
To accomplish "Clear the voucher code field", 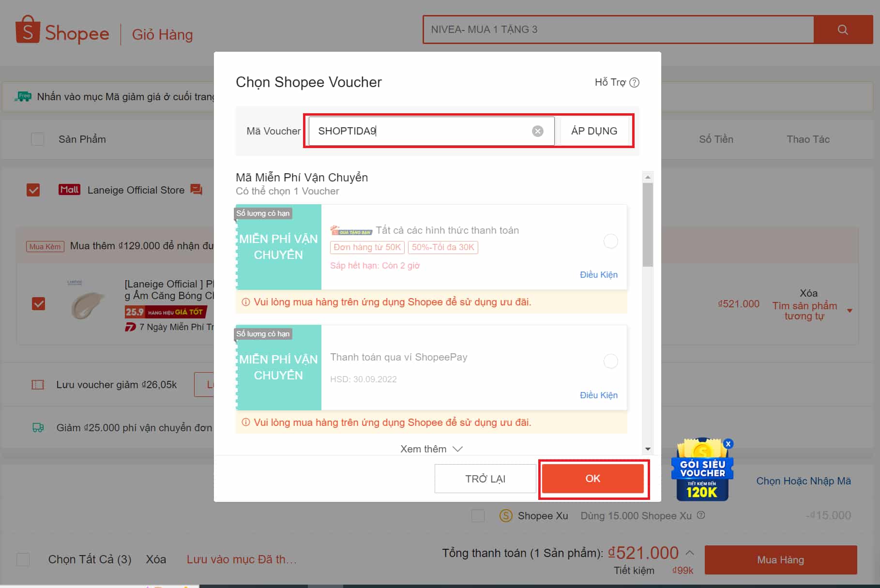I will tap(537, 131).
